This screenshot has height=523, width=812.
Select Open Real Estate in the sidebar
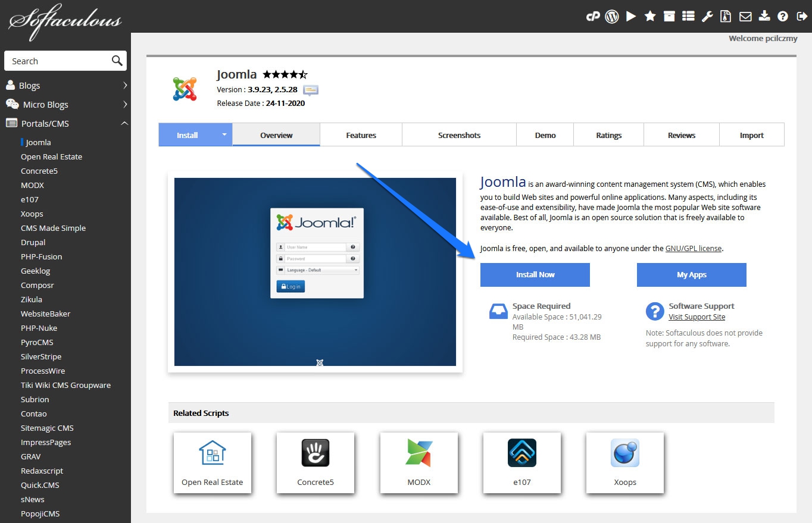51,157
